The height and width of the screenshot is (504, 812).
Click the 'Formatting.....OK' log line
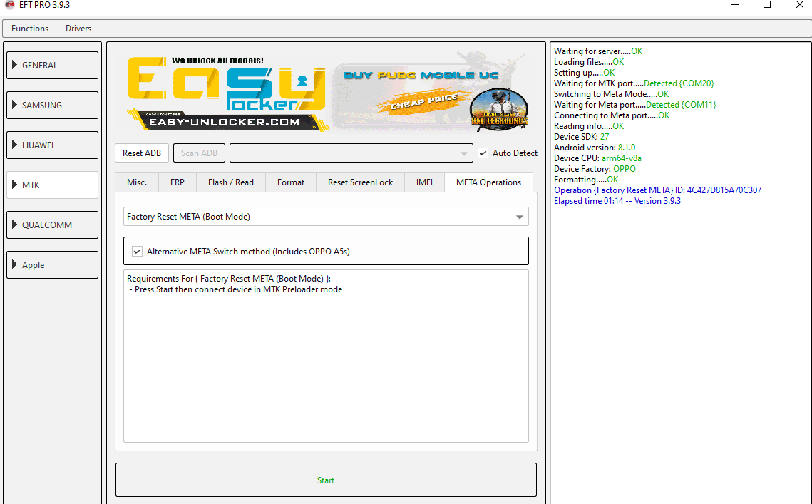click(586, 180)
